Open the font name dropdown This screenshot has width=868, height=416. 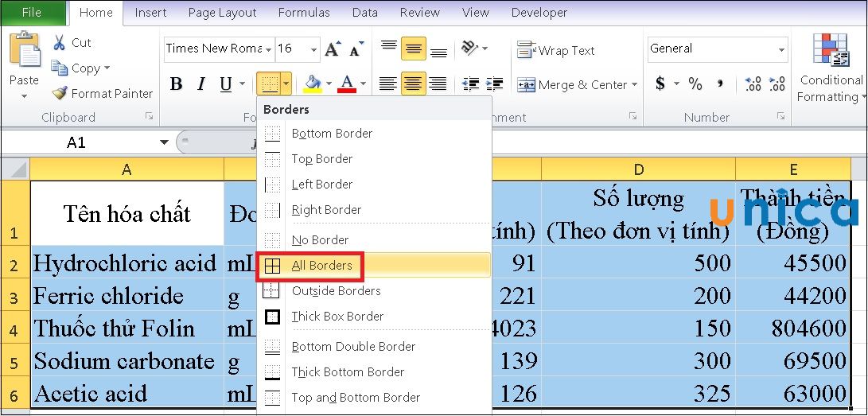pyautogui.click(x=269, y=49)
